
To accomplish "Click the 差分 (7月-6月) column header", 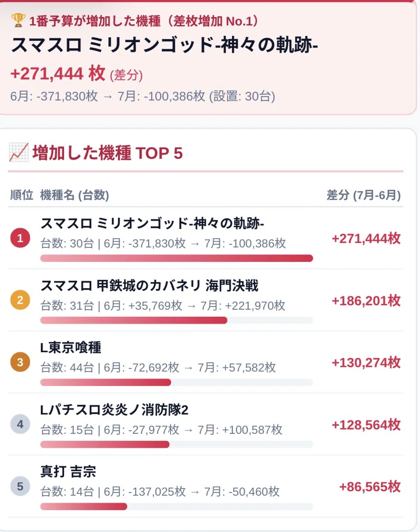I will [x=363, y=195].
